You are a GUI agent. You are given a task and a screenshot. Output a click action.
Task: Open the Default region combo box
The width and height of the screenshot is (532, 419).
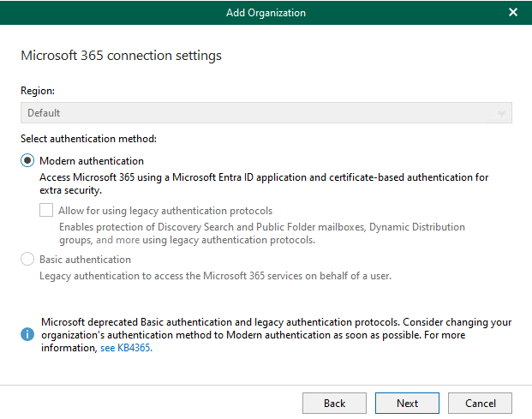click(266, 112)
